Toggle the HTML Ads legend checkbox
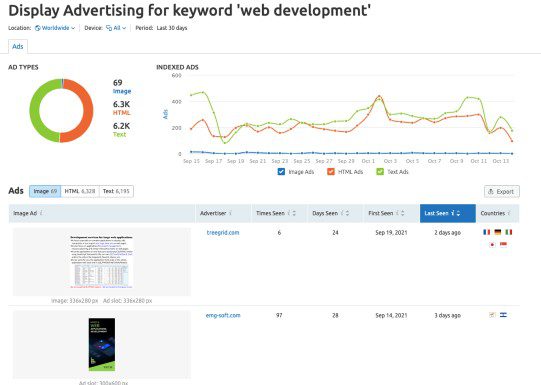The height and width of the screenshot is (385, 541). (331, 171)
